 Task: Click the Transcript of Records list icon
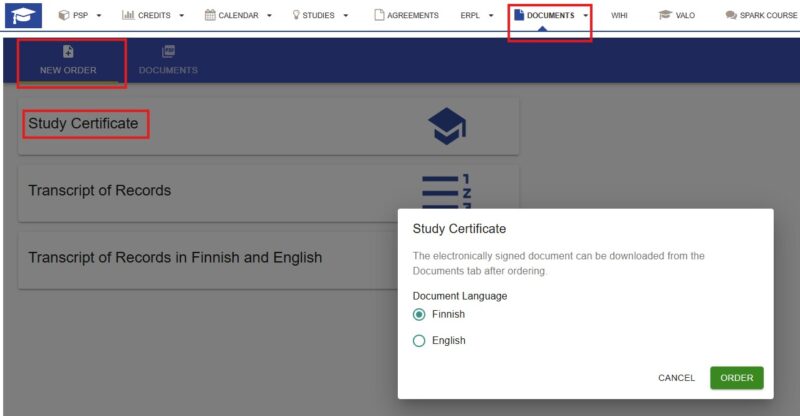pos(446,192)
